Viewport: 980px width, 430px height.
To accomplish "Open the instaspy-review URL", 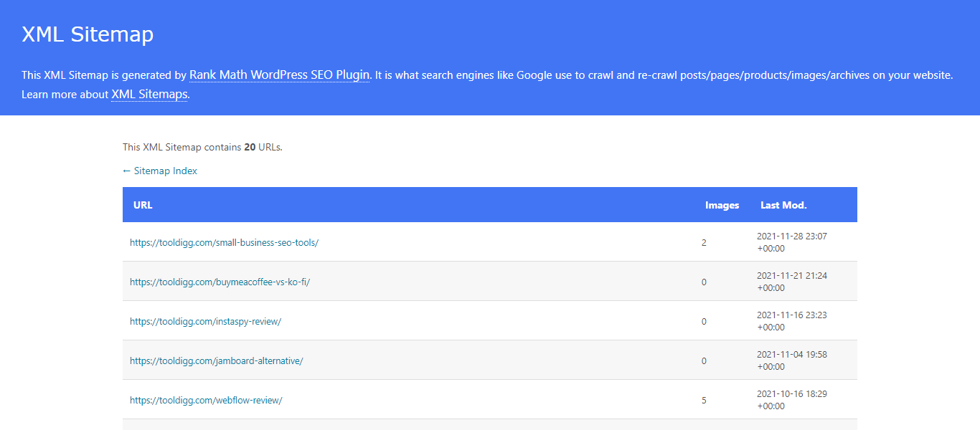I will [x=205, y=321].
